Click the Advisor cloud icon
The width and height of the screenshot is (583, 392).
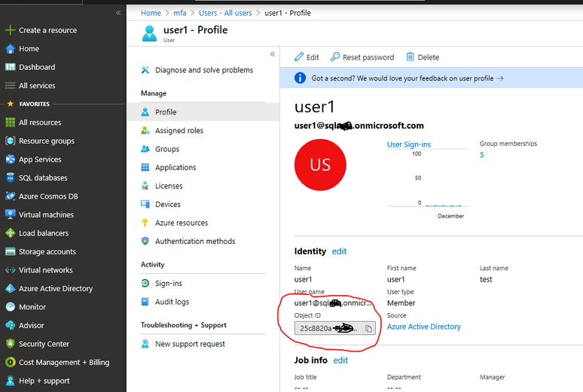(x=11, y=325)
